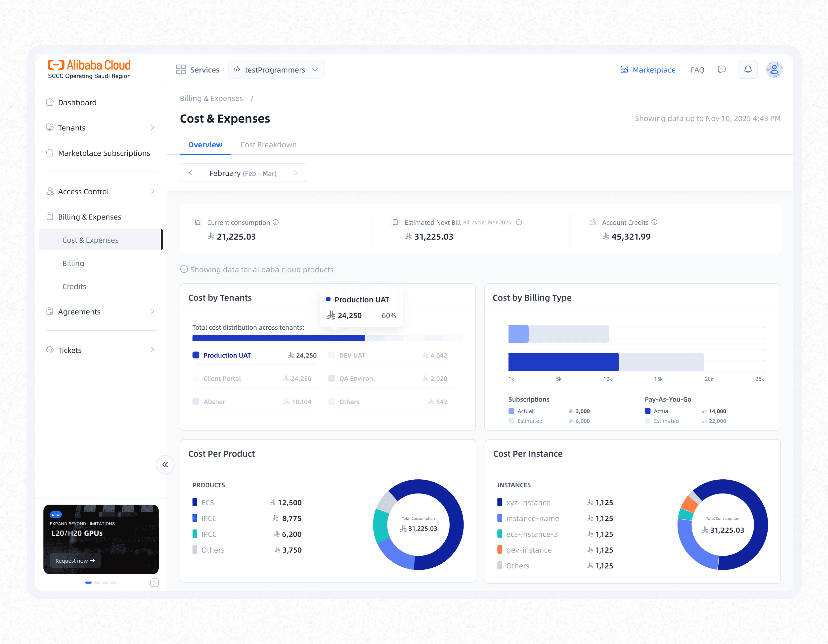Click the Services grid icon

pos(181,69)
